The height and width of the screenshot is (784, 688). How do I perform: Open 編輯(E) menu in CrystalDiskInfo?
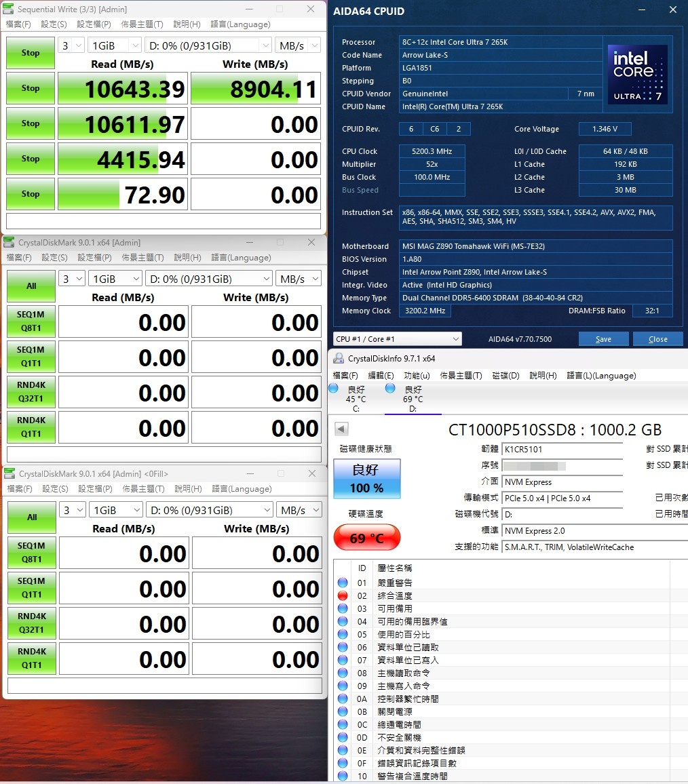(381, 376)
